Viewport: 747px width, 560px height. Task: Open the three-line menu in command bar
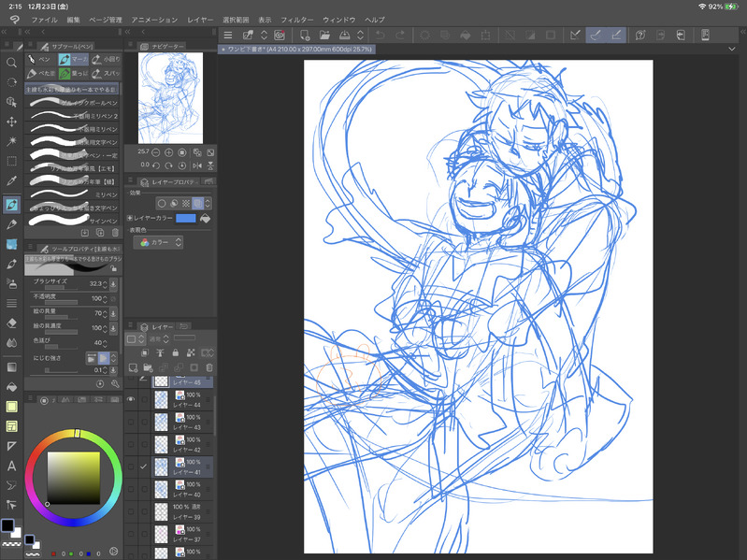[228, 35]
